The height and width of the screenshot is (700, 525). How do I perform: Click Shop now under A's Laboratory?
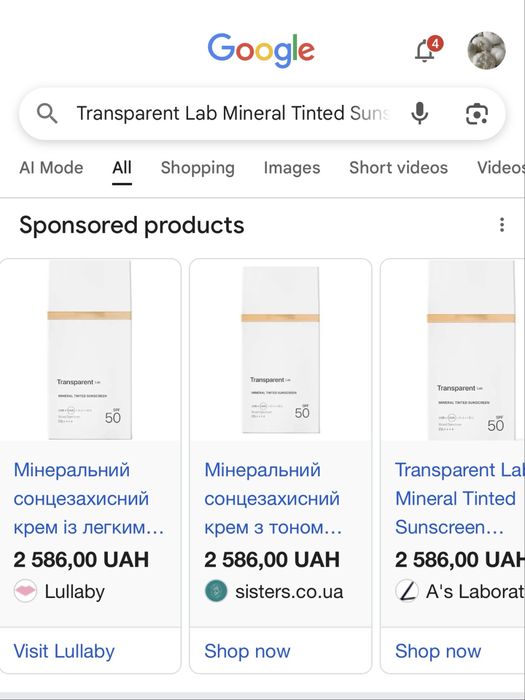pos(438,651)
